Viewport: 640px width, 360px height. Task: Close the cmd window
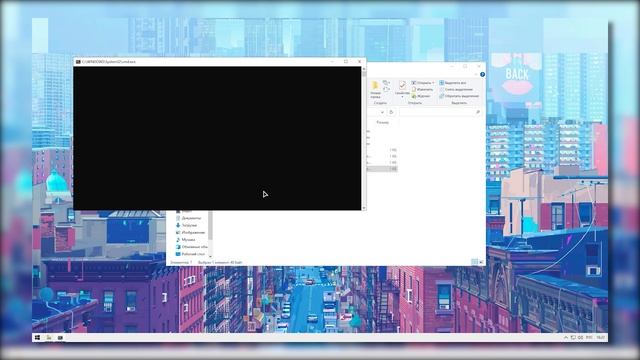360,62
